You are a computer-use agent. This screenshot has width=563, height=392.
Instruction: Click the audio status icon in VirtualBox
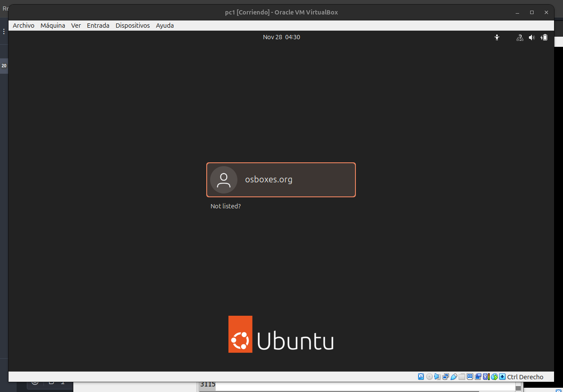pyautogui.click(x=437, y=377)
